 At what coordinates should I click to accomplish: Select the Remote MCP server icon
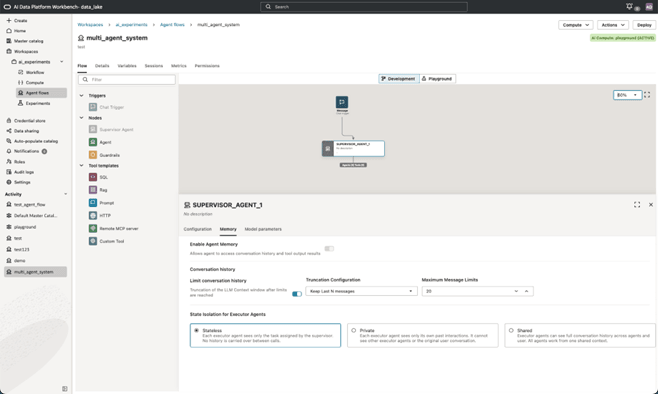coord(93,228)
